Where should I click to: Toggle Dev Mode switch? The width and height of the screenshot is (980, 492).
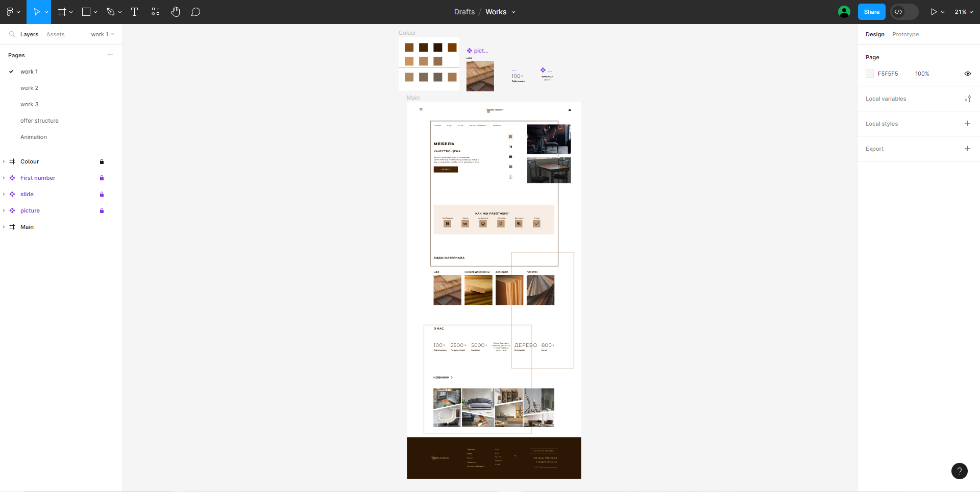(x=904, y=12)
